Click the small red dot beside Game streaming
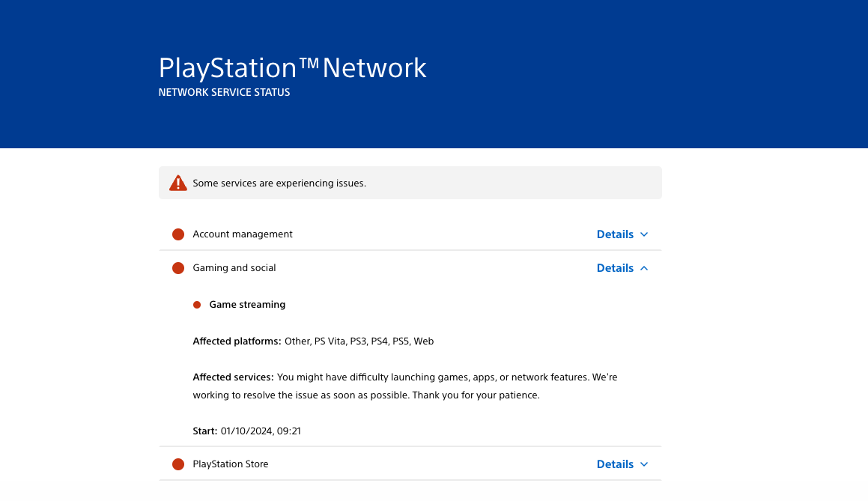This screenshot has height=501, width=868. pyautogui.click(x=197, y=305)
